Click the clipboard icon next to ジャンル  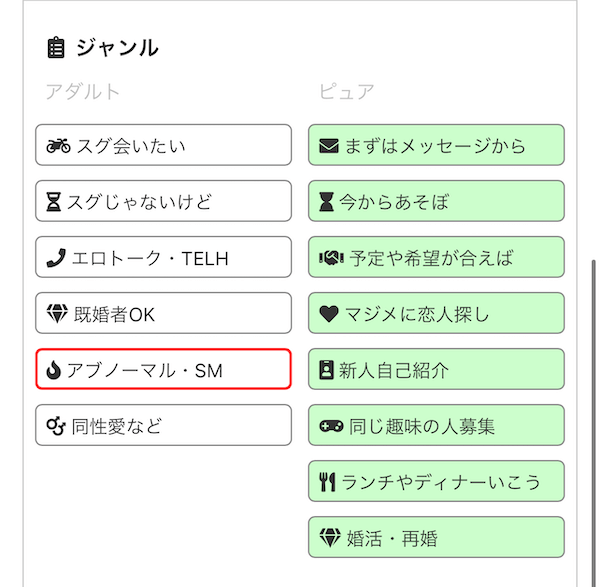click(56, 48)
